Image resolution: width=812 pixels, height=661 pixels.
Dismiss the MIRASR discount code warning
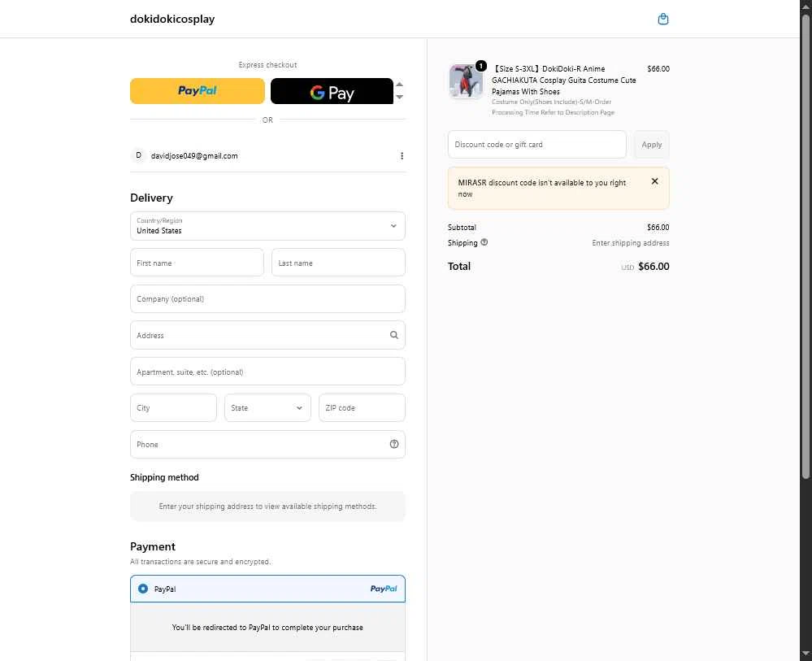pos(654,181)
